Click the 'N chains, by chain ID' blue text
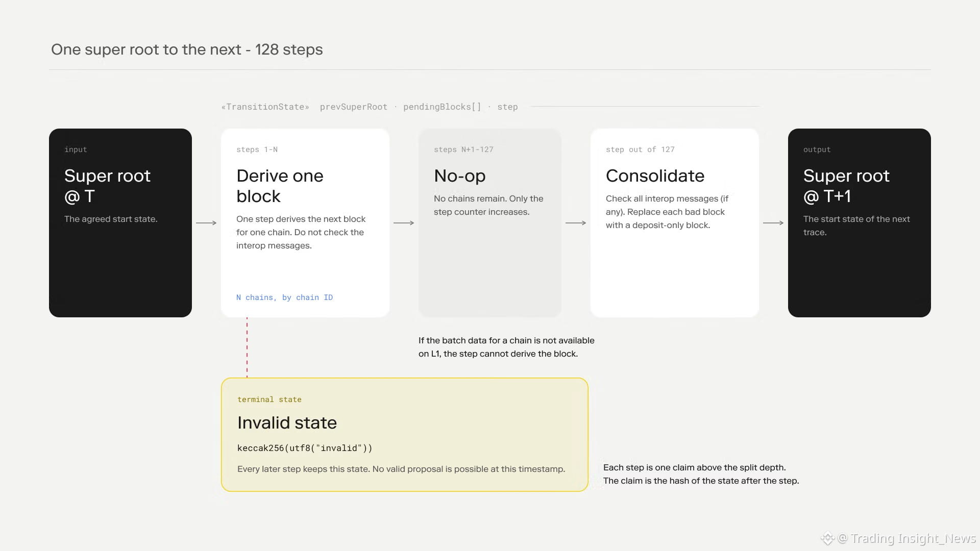The height and width of the screenshot is (551, 980). tap(284, 297)
